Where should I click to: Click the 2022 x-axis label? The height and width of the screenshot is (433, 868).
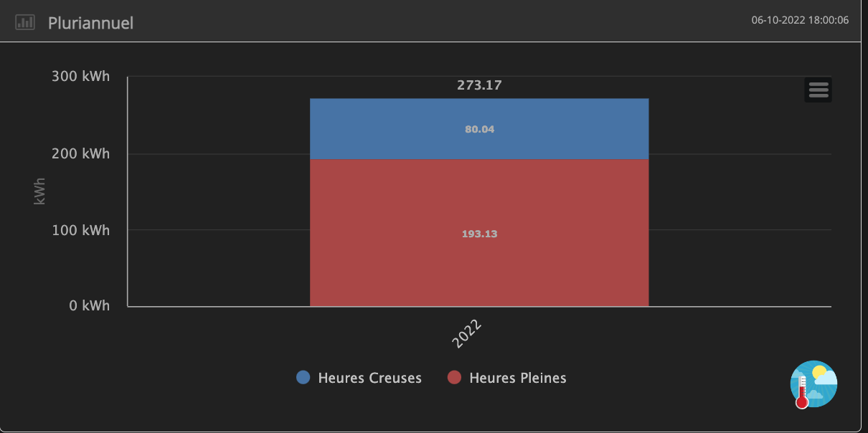466,334
